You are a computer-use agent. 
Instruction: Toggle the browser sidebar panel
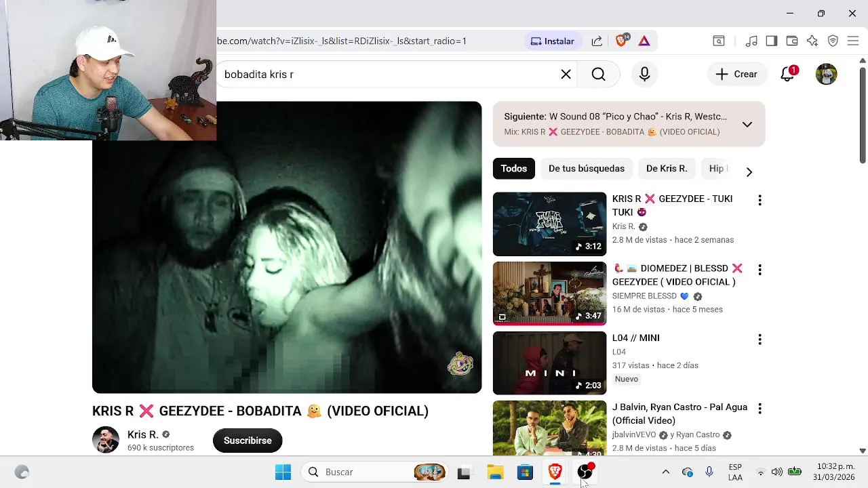[x=771, y=41]
